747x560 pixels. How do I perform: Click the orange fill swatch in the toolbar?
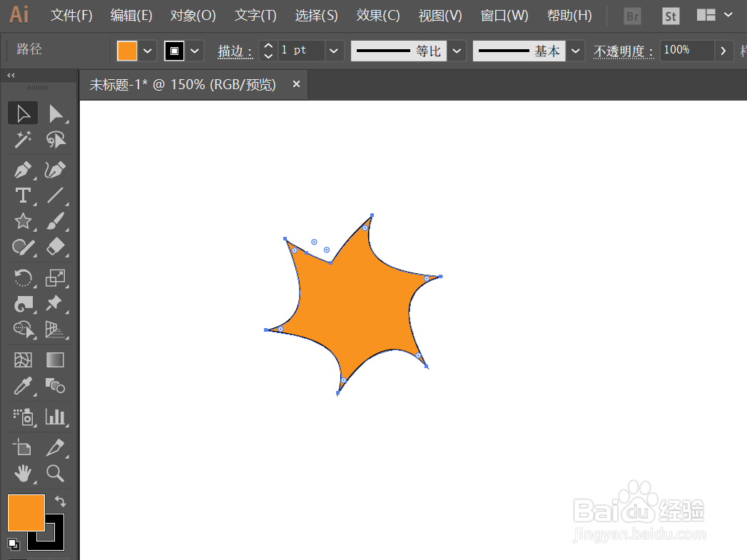[26, 512]
